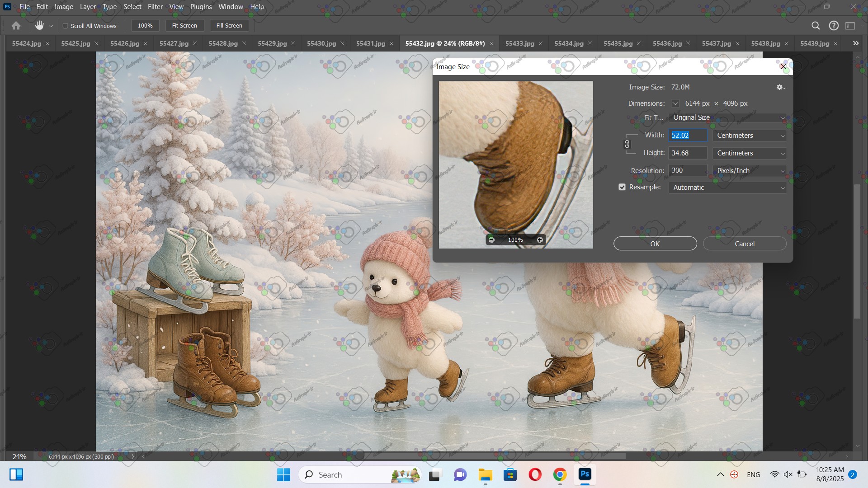This screenshot has height=488, width=868.
Task: Open the Help question mark icon
Action: click(834, 26)
